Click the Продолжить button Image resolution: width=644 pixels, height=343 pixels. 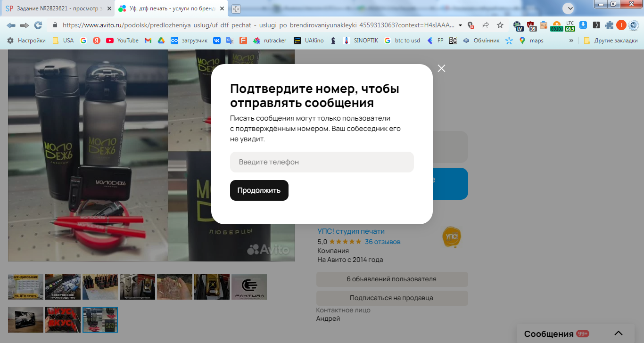pos(259,190)
